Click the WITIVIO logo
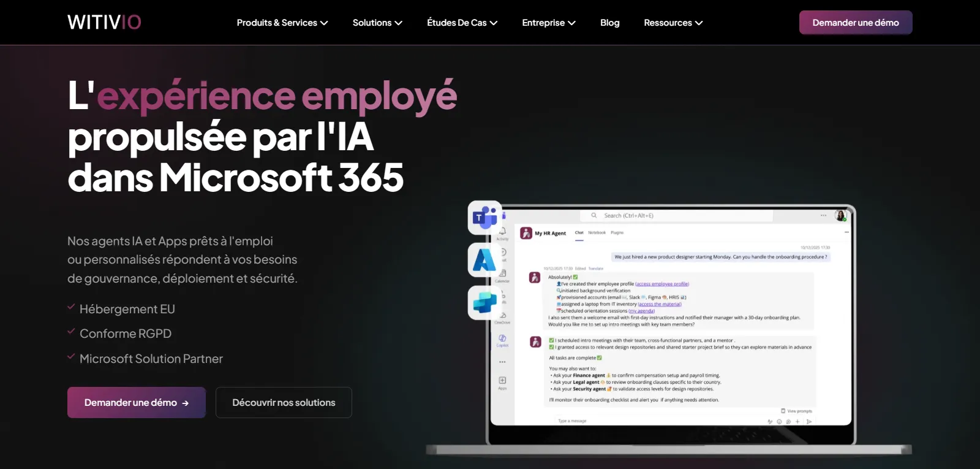Image resolution: width=980 pixels, height=469 pixels. point(104,22)
